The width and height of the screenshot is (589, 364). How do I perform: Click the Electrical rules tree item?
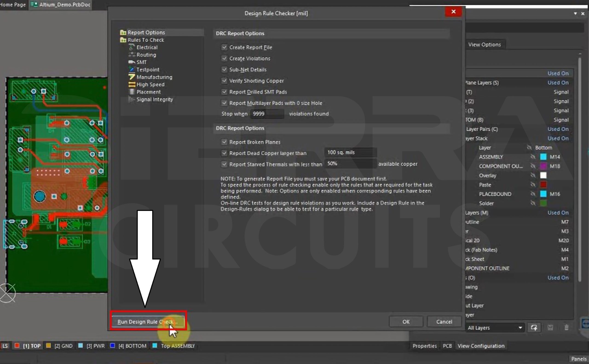(x=147, y=47)
